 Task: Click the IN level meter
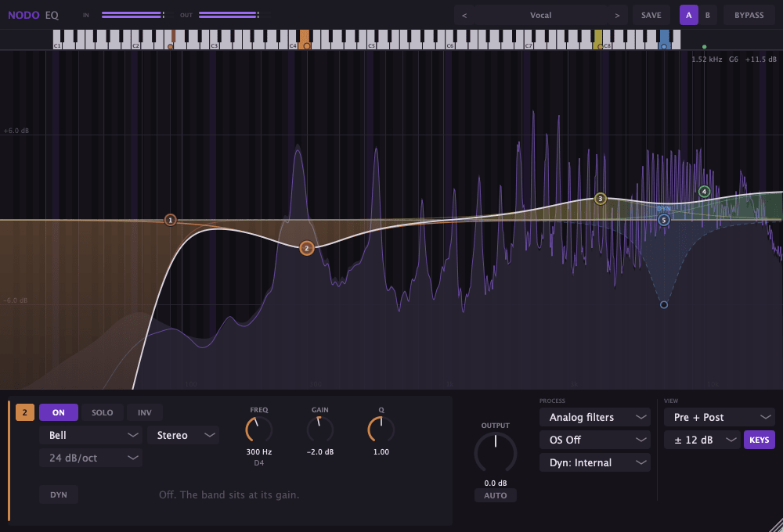coord(133,15)
